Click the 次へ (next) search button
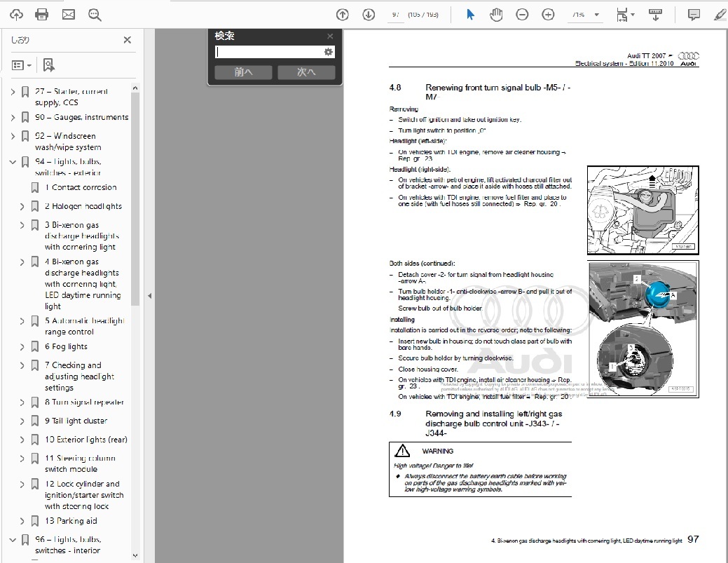The image size is (728, 563). click(x=306, y=72)
